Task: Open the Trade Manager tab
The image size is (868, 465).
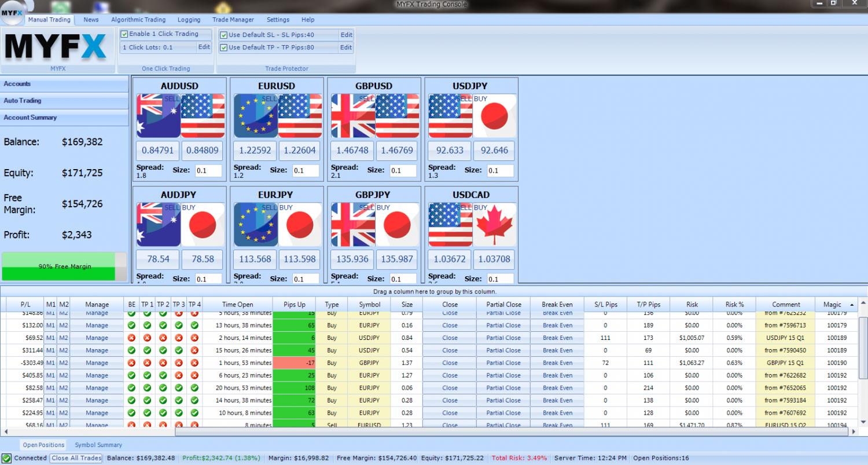Action: 233,20
